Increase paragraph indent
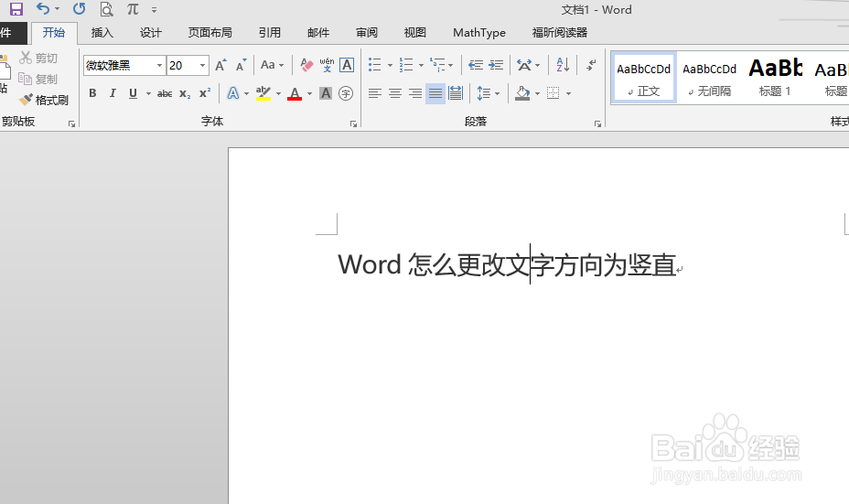This screenshot has width=849, height=504. (x=496, y=65)
